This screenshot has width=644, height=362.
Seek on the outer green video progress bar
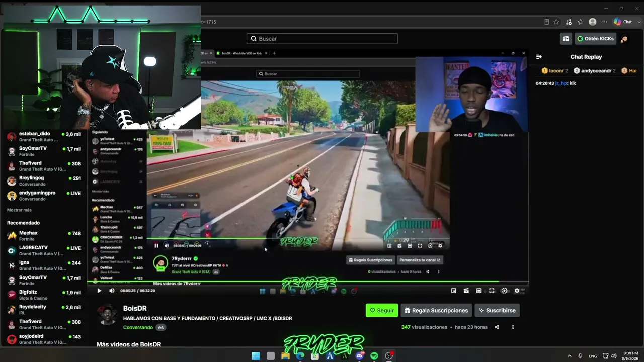(308, 282)
